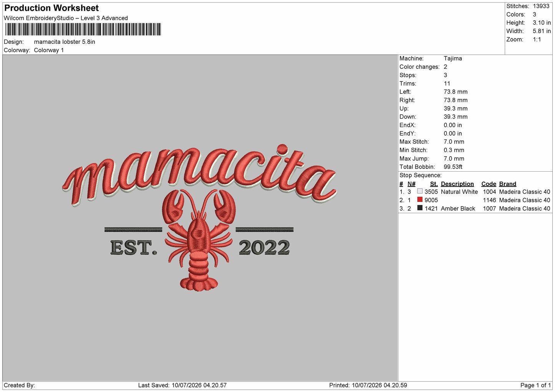Viewport: 555px width, 392px height.
Task: Click the 'Code' column header
Action: [489, 184]
